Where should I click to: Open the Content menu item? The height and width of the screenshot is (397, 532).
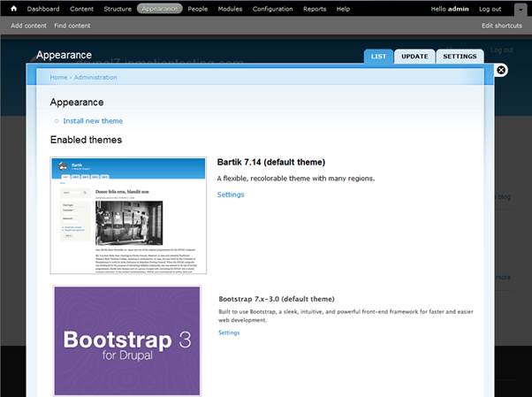click(81, 9)
